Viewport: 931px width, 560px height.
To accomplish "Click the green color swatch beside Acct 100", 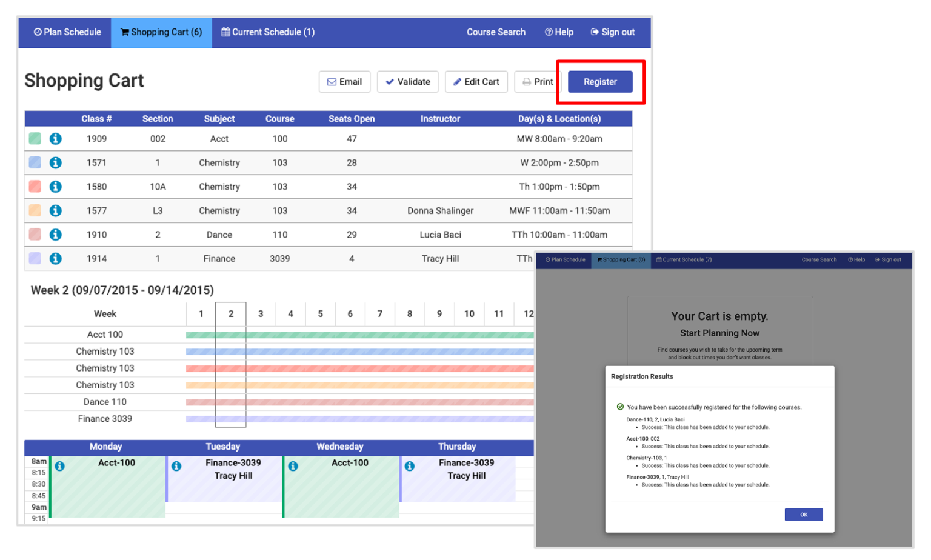I will (x=35, y=139).
